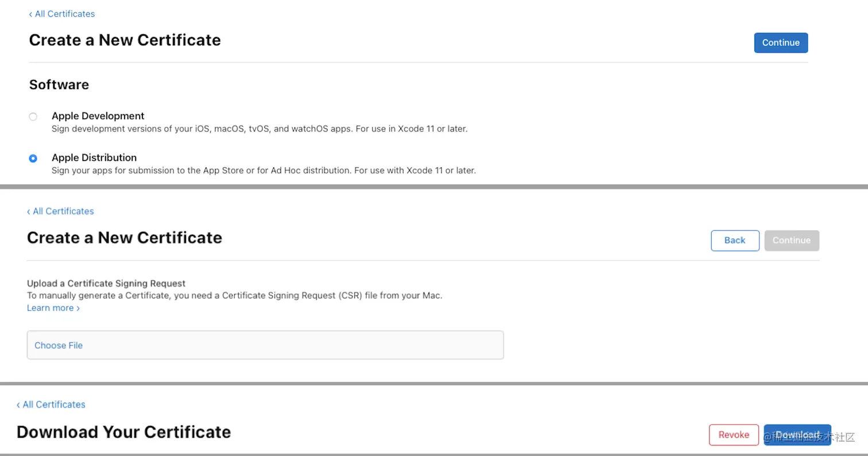Click the Xcode 11 development description text
Viewport: 868px width, 456px height.
point(259,129)
